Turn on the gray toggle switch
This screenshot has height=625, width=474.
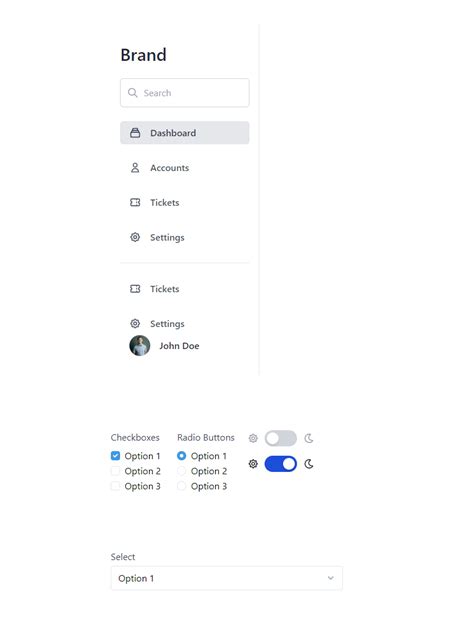[x=281, y=438]
